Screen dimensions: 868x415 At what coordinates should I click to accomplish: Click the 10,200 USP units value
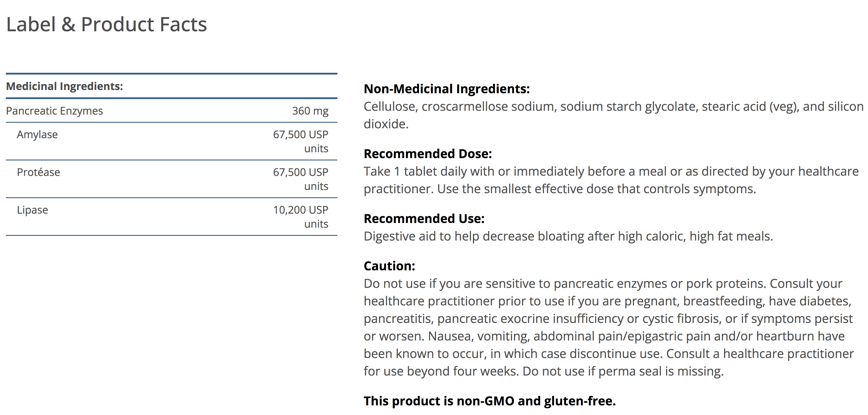[301, 217]
